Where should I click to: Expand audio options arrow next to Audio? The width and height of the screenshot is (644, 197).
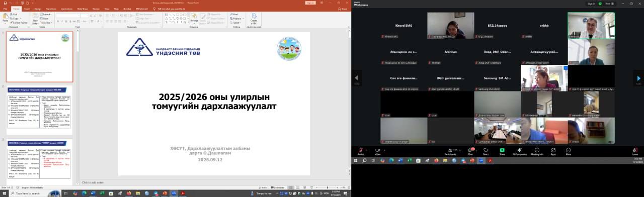click(366, 149)
